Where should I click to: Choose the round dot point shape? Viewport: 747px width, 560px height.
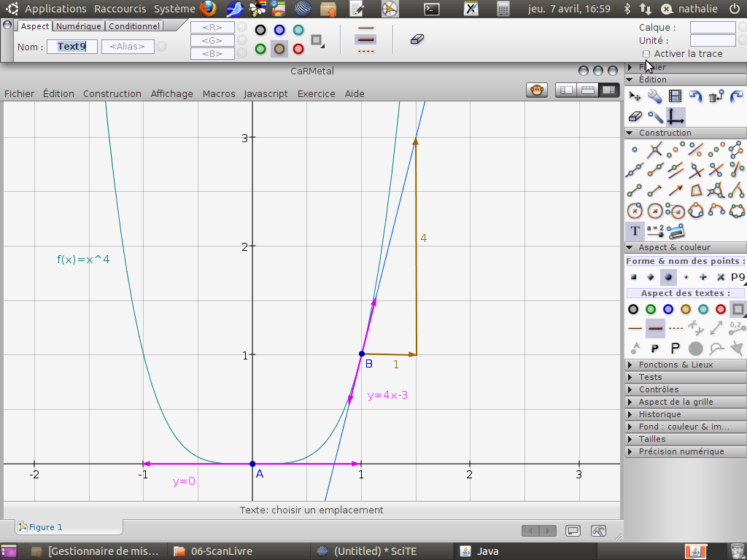667,277
